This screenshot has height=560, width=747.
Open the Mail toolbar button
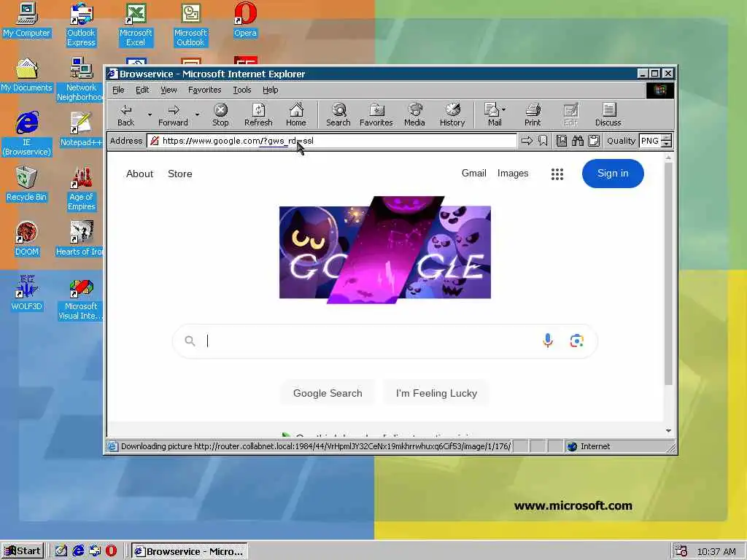click(x=492, y=114)
